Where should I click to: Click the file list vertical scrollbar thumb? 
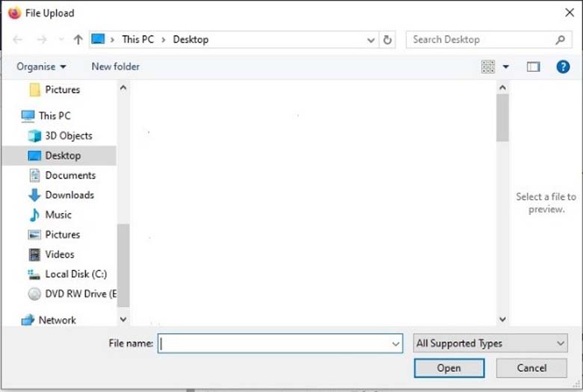coord(502,117)
